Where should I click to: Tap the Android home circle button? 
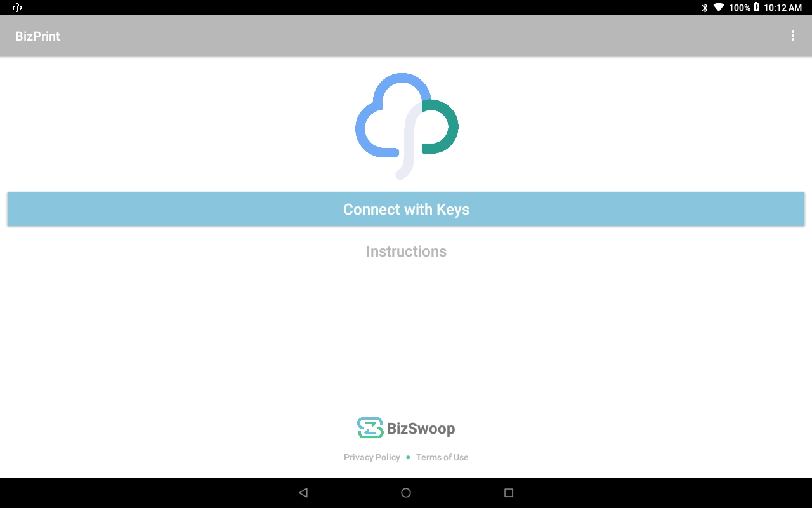tap(406, 493)
